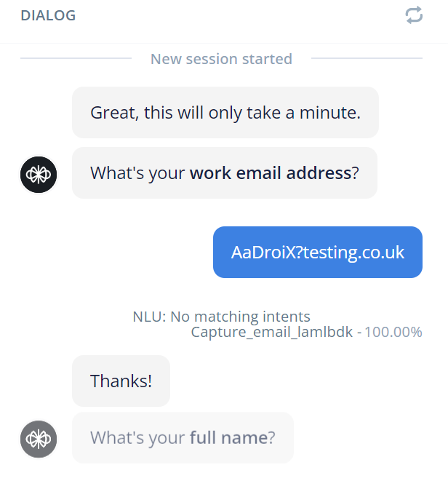
Task: Click the bold 'full name' text
Action: (229, 437)
